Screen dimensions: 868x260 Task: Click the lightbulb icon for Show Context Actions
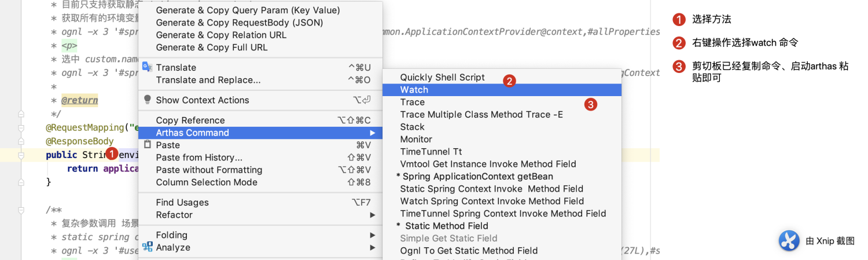(147, 100)
